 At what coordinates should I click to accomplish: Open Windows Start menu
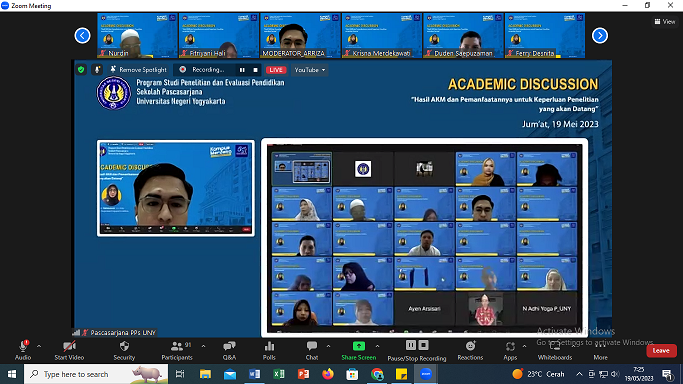pyautogui.click(x=12, y=374)
